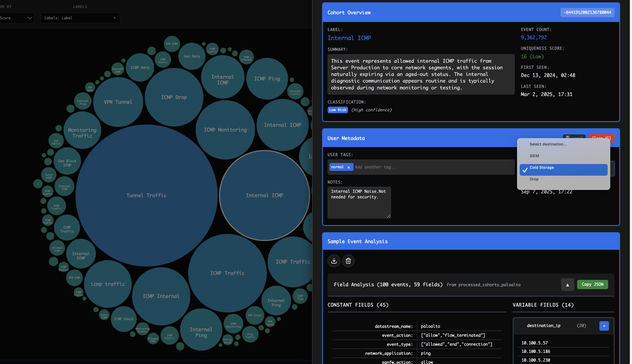Delete the sample event analysis

[x=348, y=261]
